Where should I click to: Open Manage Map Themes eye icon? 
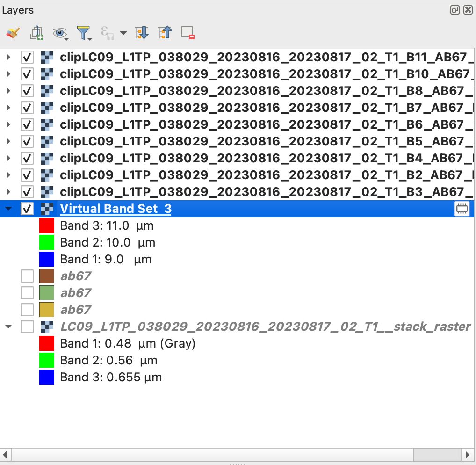tap(60, 33)
